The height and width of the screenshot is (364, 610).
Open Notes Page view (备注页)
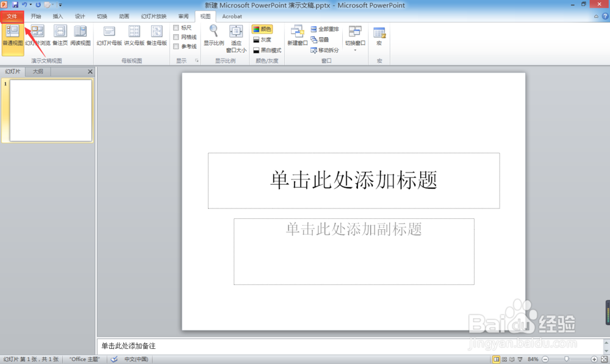[x=60, y=34]
